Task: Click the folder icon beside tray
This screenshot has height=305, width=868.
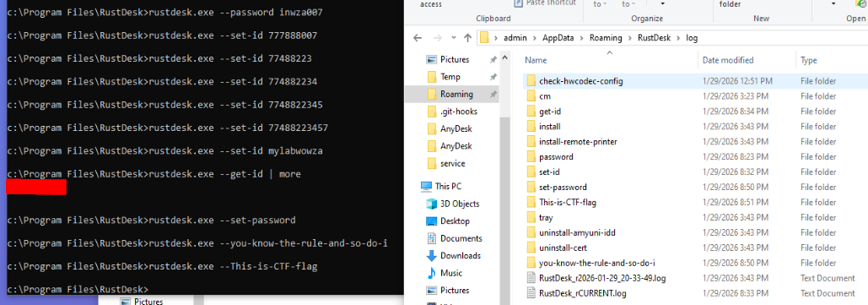Action: (531, 217)
